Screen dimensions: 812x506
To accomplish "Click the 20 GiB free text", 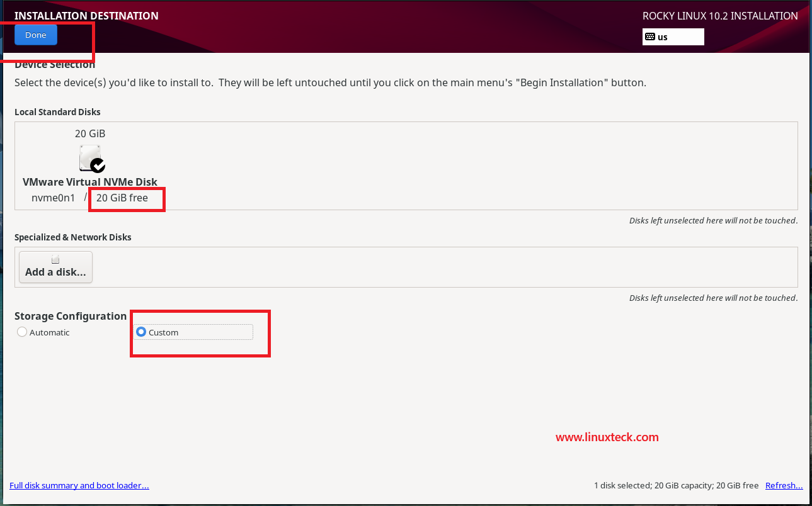I will tap(122, 198).
